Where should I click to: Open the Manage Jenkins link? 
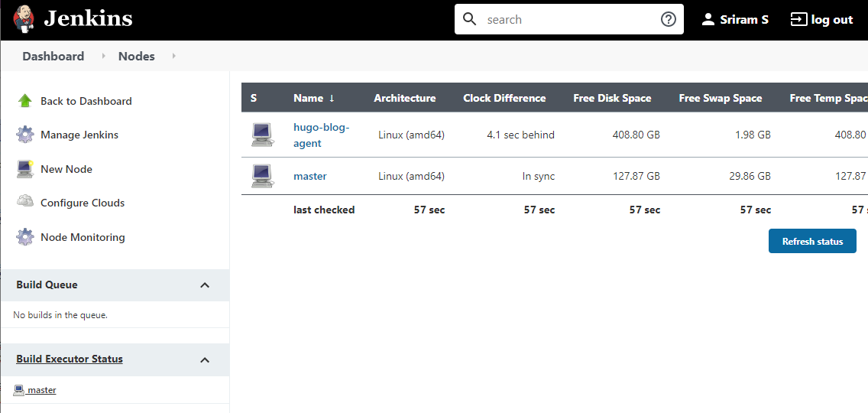79,135
